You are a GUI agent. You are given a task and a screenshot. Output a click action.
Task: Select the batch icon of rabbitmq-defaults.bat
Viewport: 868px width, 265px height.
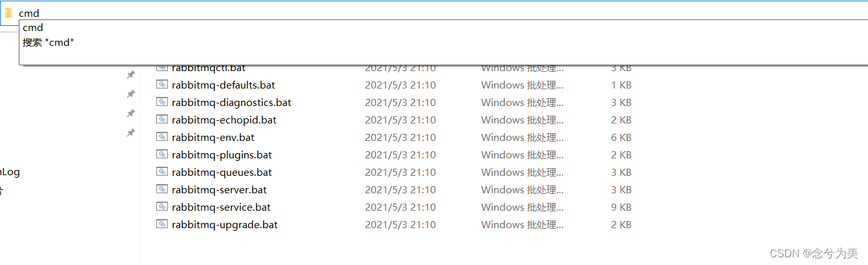pyautogui.click(x=161, y=85)
